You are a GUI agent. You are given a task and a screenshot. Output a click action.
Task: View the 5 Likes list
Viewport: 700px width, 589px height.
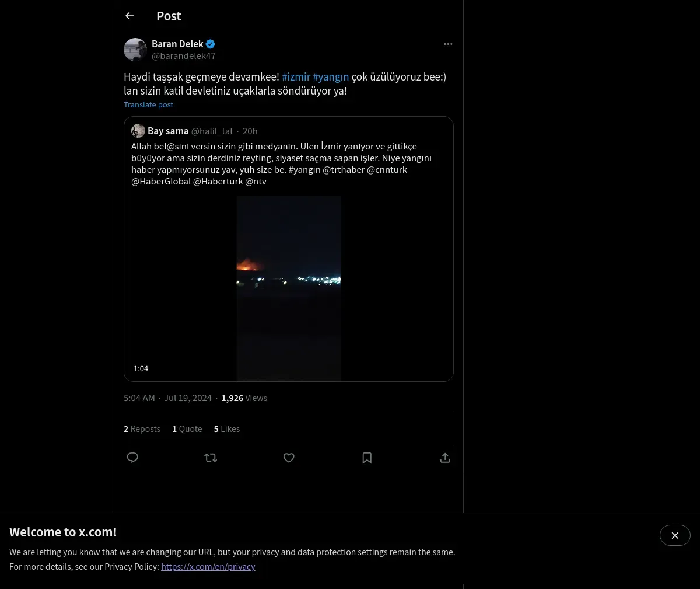coord(227,428)
